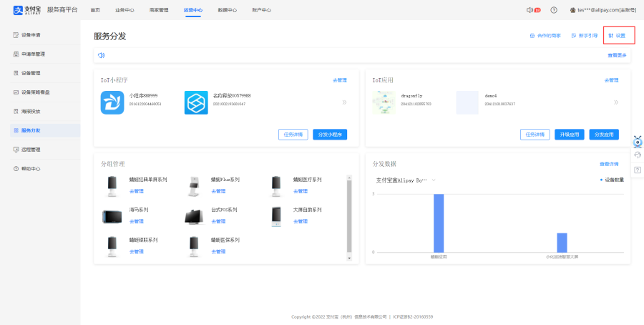Click 蜻蜓医疗系列 device image
644x325 pixels.
pos(275,185)
